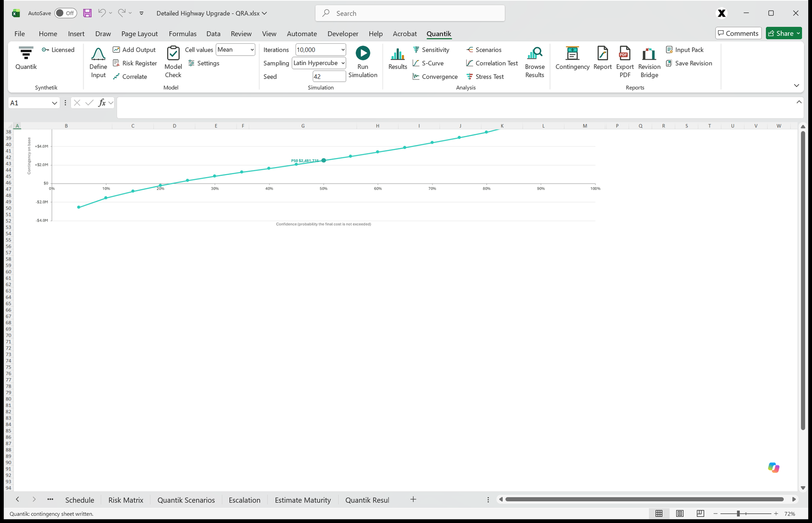Click the Correlate tool
This screenshot has height=523, width=812.
point(130,77)
